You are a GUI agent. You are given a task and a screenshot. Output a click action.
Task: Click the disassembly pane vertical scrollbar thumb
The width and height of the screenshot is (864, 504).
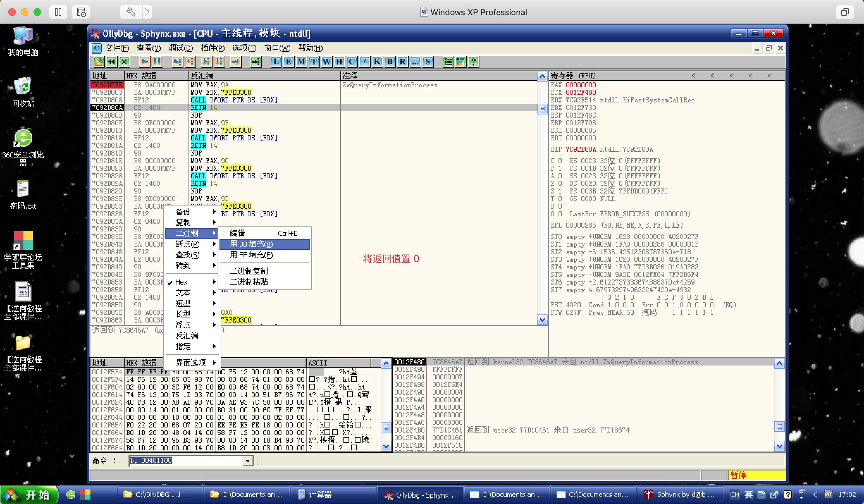point(542,109)
